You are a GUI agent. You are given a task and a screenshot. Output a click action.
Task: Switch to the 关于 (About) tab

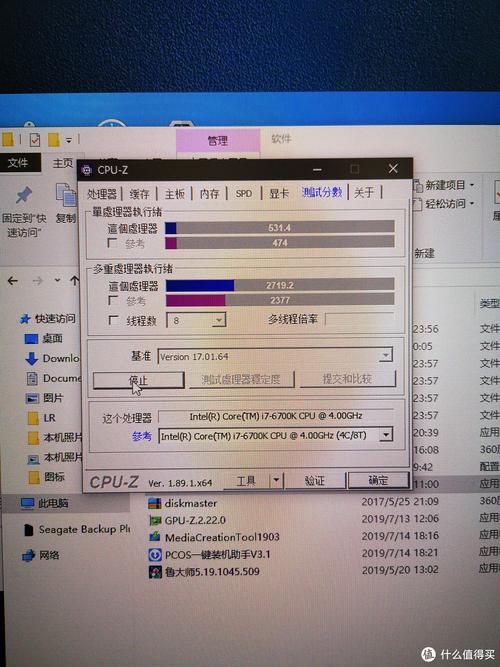[364, 193]
